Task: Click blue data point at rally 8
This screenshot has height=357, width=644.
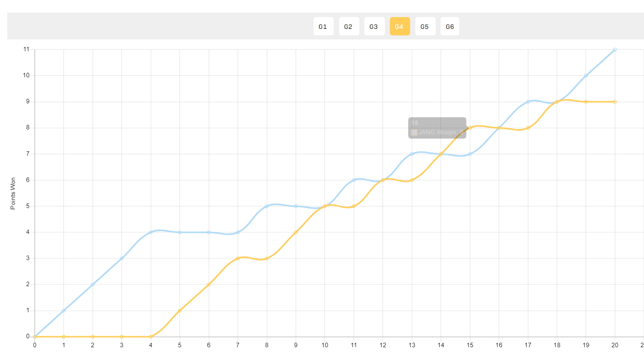Action: pos(267,206)
